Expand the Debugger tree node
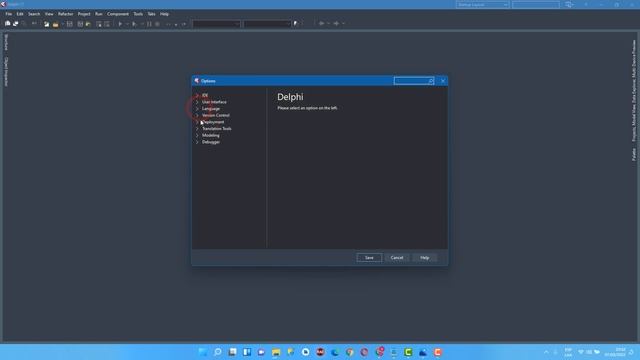This screenshot has height=360, width=640. [x=197, y=142]
